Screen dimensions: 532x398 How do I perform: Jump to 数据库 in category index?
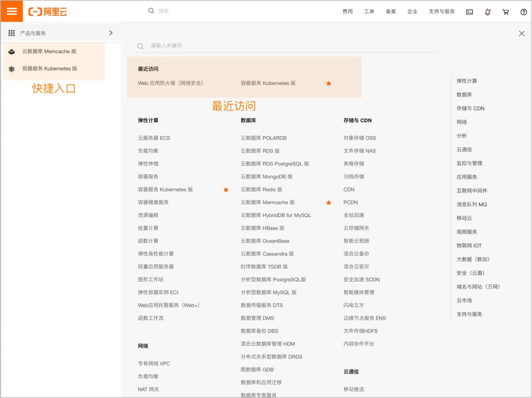pyautogui.click(x=464, y=94)
